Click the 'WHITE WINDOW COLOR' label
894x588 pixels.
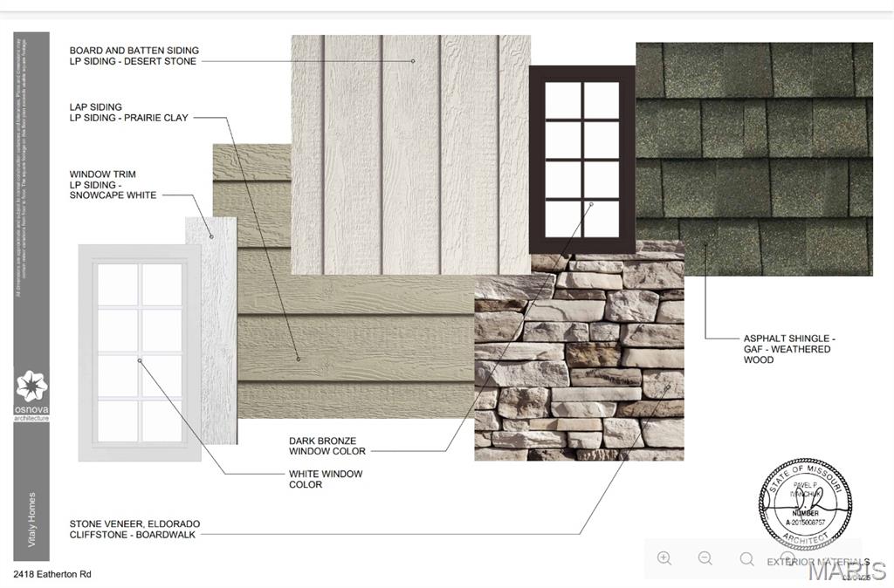pos(326,479)
